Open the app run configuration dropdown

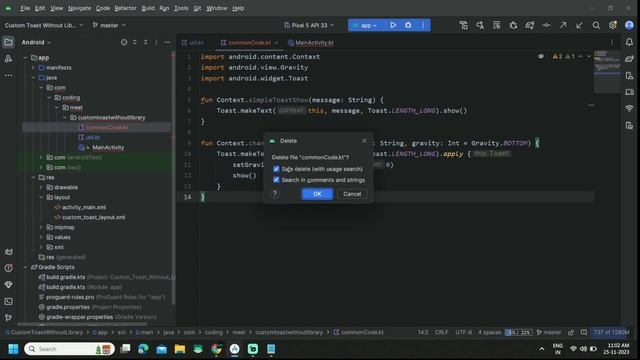365,25
